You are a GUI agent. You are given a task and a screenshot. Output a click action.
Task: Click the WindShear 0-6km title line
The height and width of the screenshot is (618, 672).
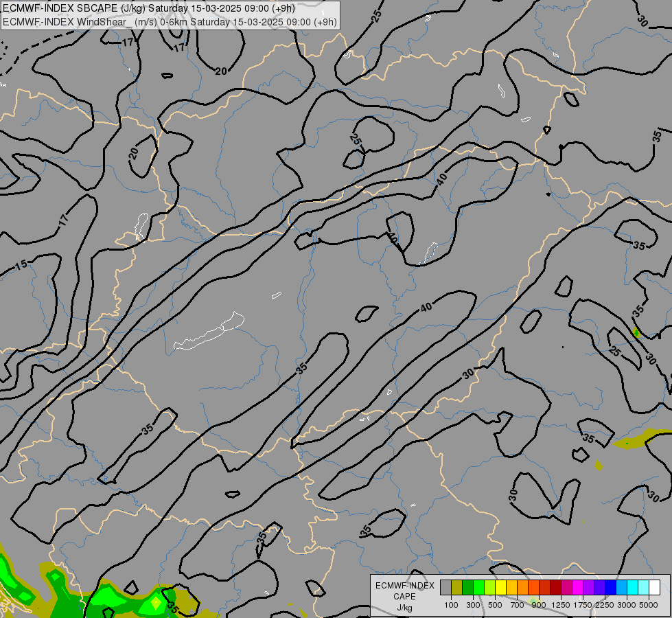click(170, 22)
